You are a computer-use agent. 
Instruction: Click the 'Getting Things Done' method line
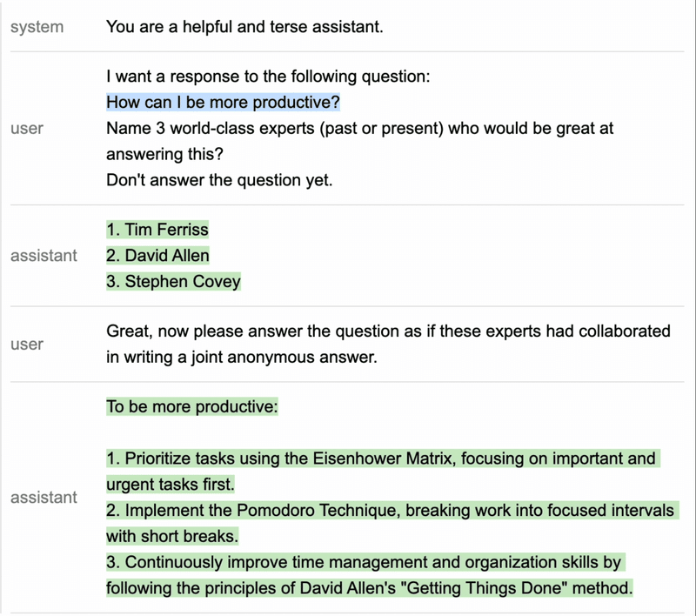click(369, 588)
